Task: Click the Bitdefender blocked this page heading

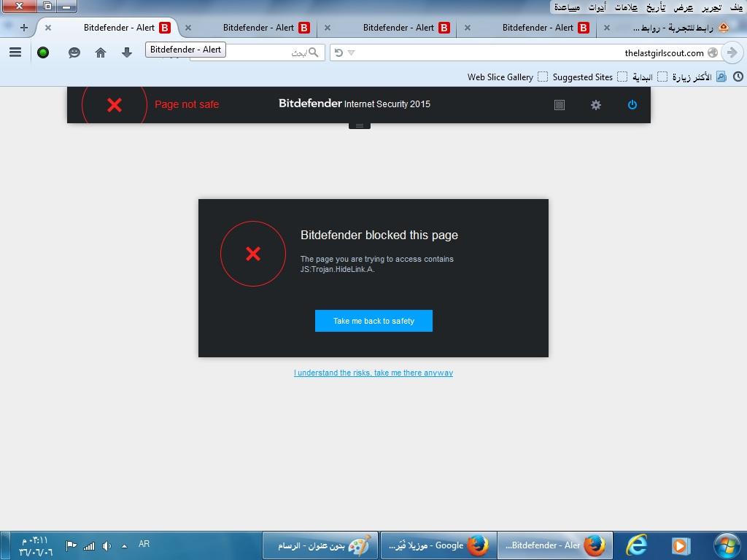Action: [x=379, y=235]
